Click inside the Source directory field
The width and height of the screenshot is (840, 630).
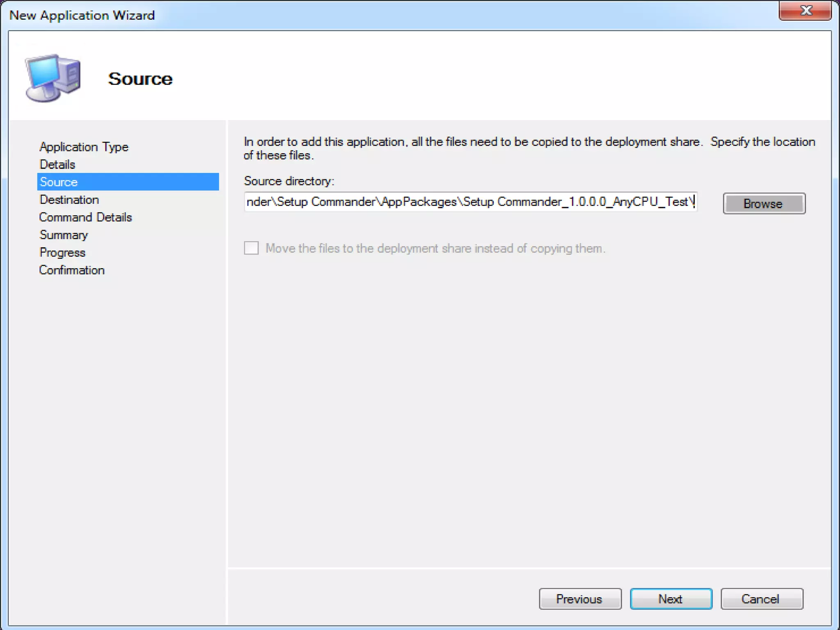(470, 202)
